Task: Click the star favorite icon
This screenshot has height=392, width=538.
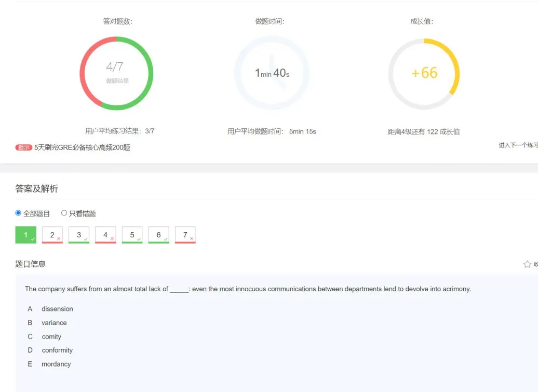Action: tap(527, 264)
